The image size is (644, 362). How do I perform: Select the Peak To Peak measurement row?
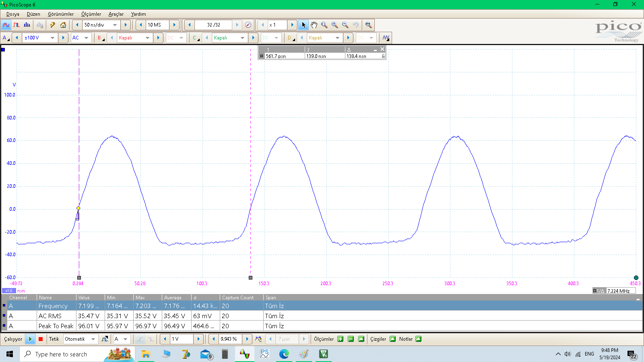tap(56, 326)
